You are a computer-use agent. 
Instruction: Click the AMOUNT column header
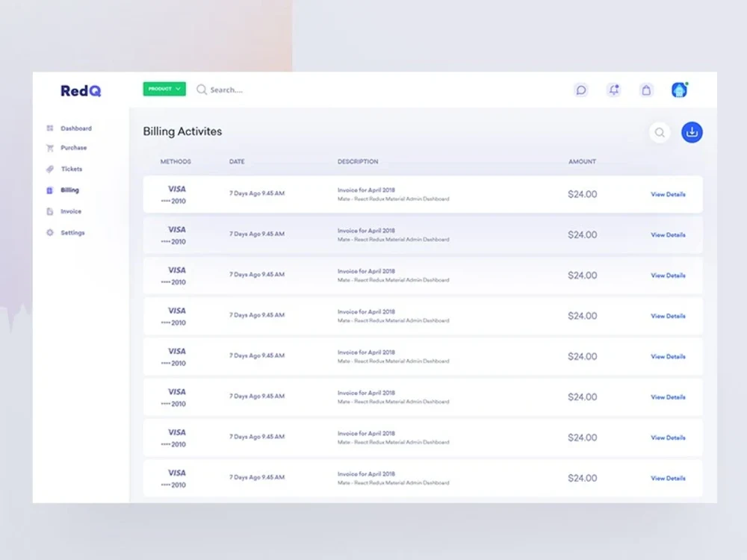582,162
